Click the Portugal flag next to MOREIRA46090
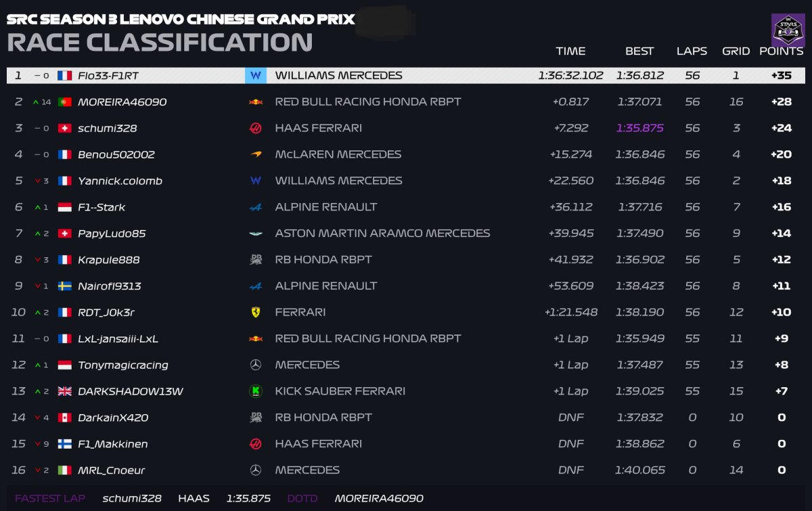Image resolution: width=812 pixels, height=511 pixels. point(65,102)
